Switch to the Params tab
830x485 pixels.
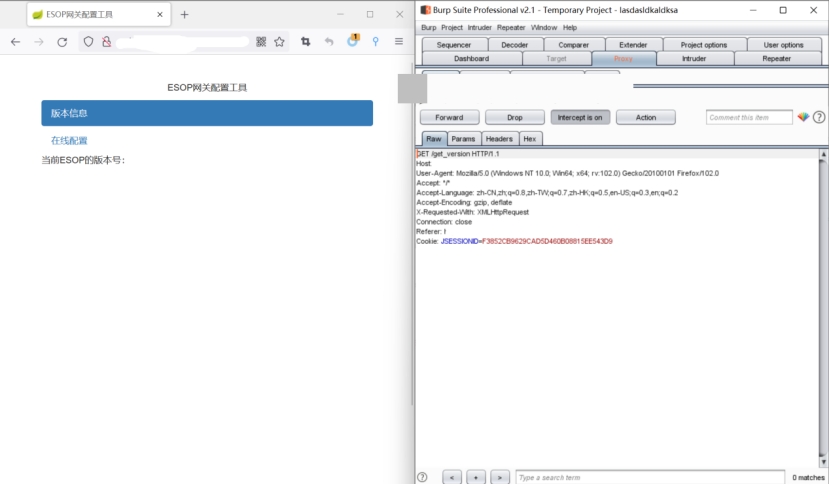pyautogui.click(x=463, y=139)
